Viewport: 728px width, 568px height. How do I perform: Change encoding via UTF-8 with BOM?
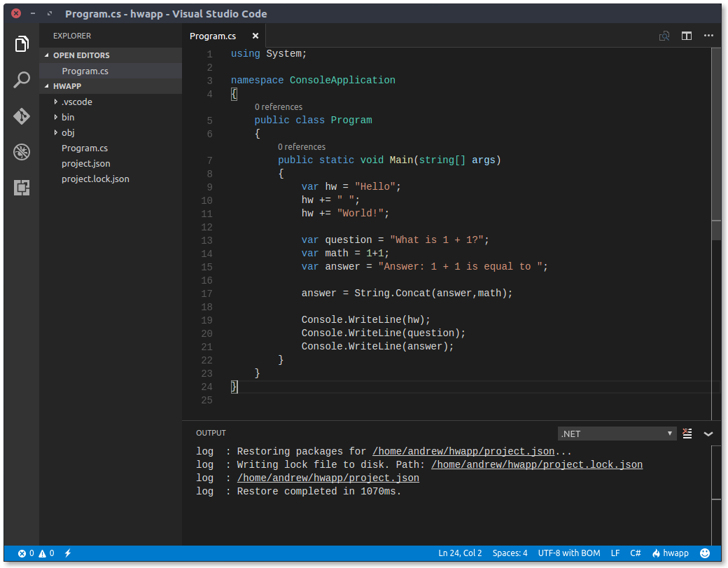(x=568, y=553)
